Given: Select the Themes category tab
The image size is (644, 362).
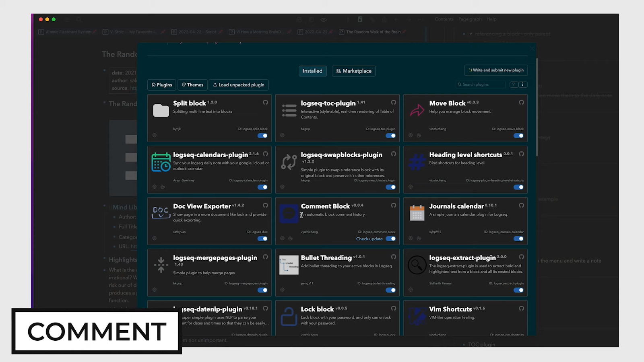Looking at the screenshot, I should (192, 85).
